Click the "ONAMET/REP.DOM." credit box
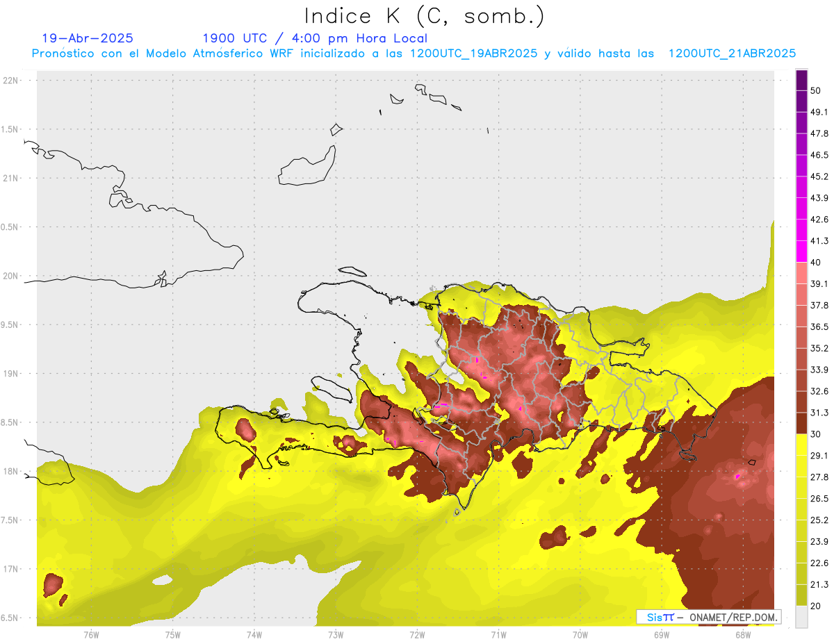Image resolution: width=834 pixels, height=644 pixels. click(708, 617)
